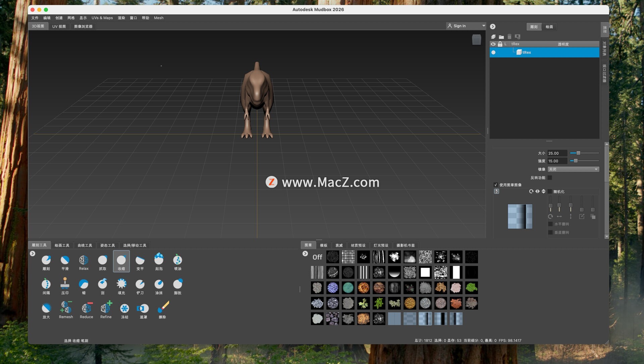644x364 pixels.
Task: Open the 文件 menu
Action: tap(35, 18)
